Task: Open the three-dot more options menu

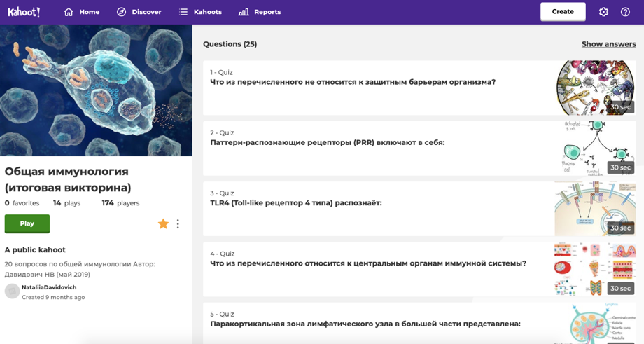Action: coord(178,223)
